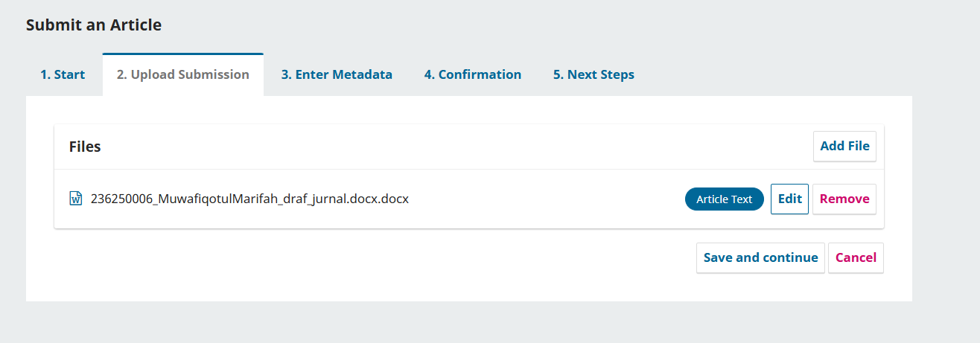Switch to the 3. Enter Metadata tab
The height and width of the screenshot is (343, 980).
point(337,74)
